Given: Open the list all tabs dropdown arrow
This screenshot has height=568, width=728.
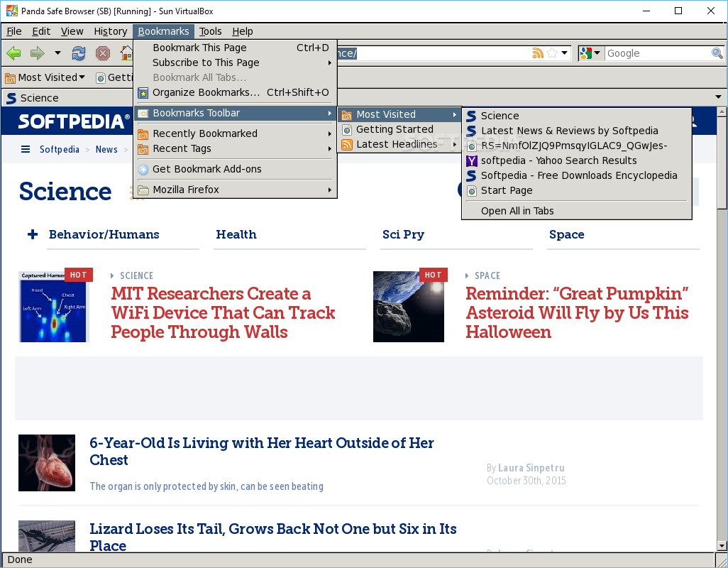Looking at the screenshot, I should (718, 97).
